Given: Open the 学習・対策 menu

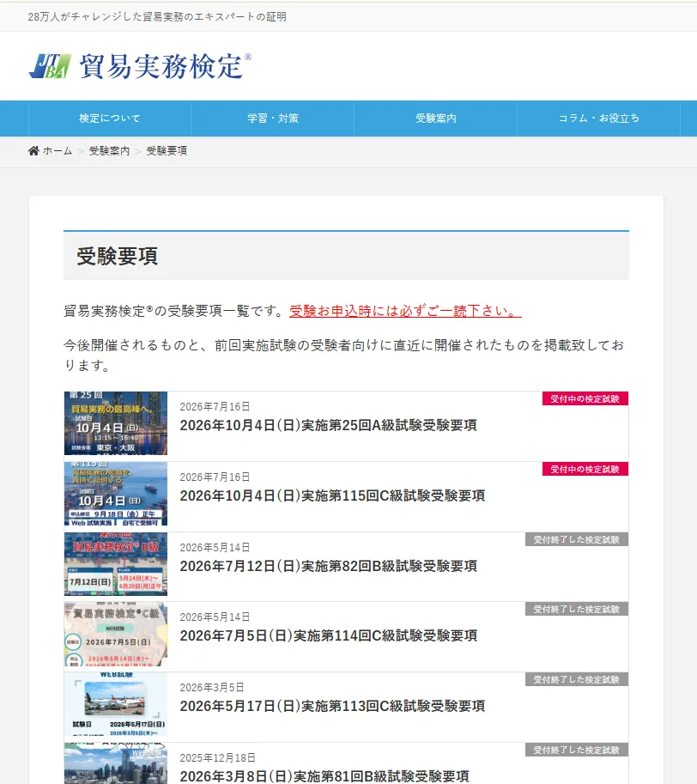Looking at the screenshot, I should point(273,119).
